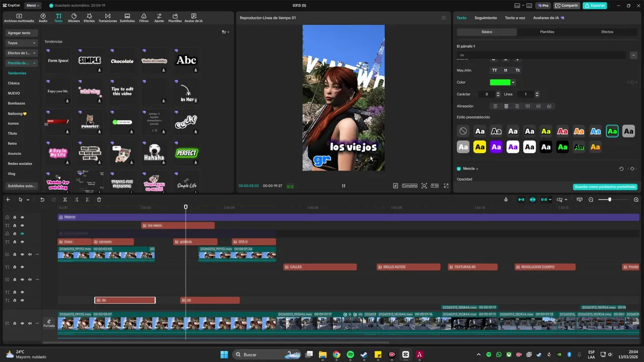Image resolution: width=644 pixels, height=362 pixels.
Task: Click the reset Mezcla icon
Action: click(x=621, y=169)
